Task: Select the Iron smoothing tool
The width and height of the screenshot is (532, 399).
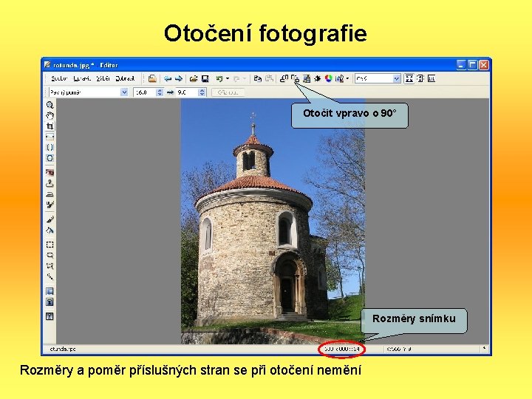Action: coord(50,194)
